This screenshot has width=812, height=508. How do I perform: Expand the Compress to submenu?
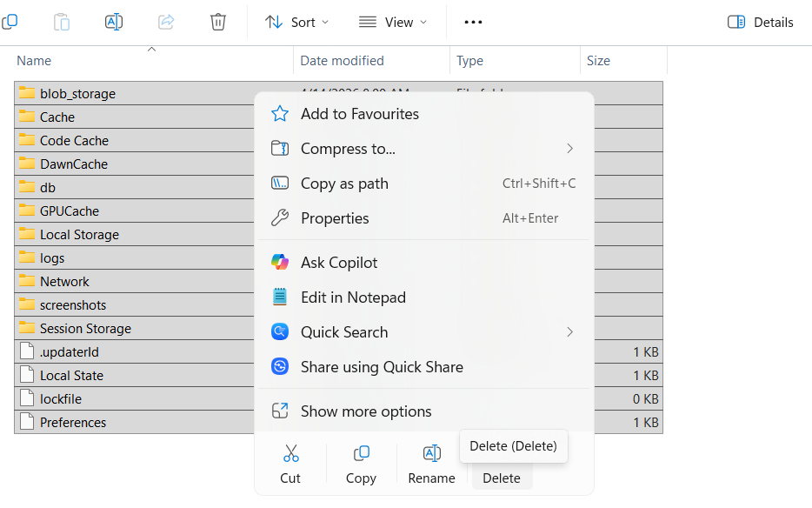click(423, 149)
